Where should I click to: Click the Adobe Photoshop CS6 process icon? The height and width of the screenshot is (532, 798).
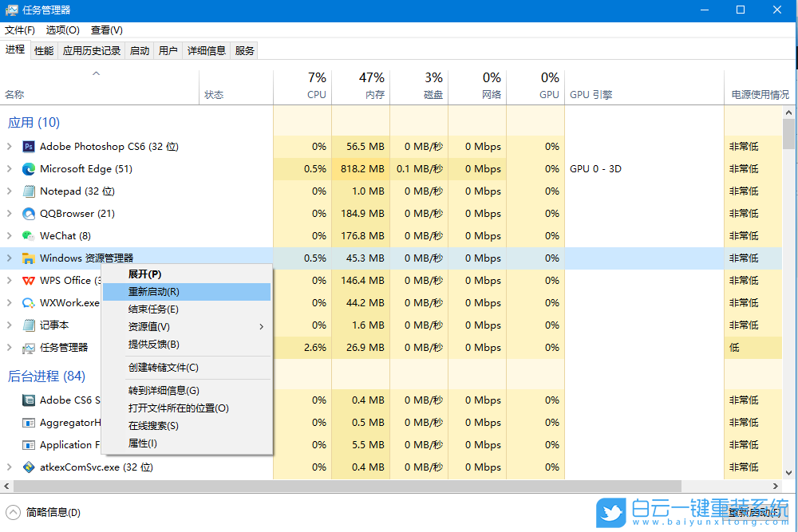[29, 146]
